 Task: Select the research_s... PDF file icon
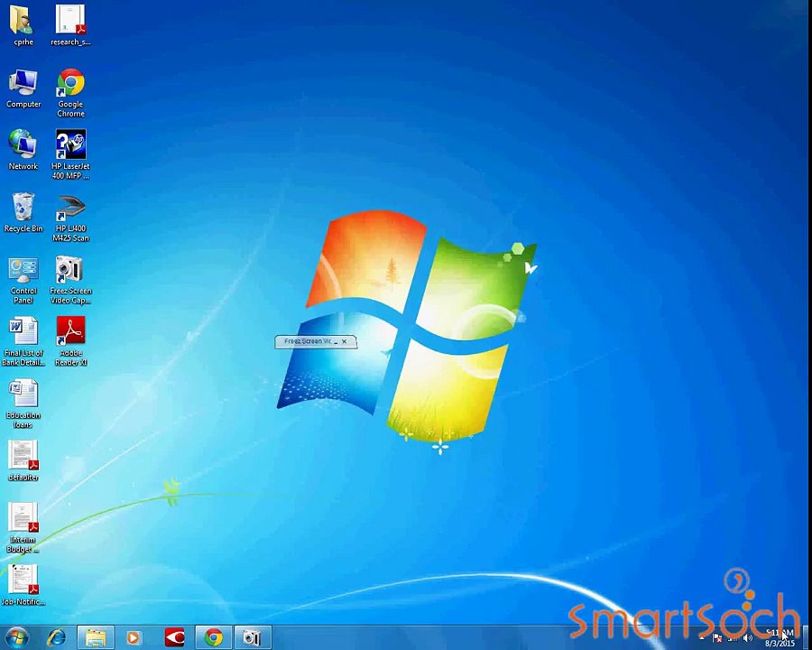click(70, 25)
